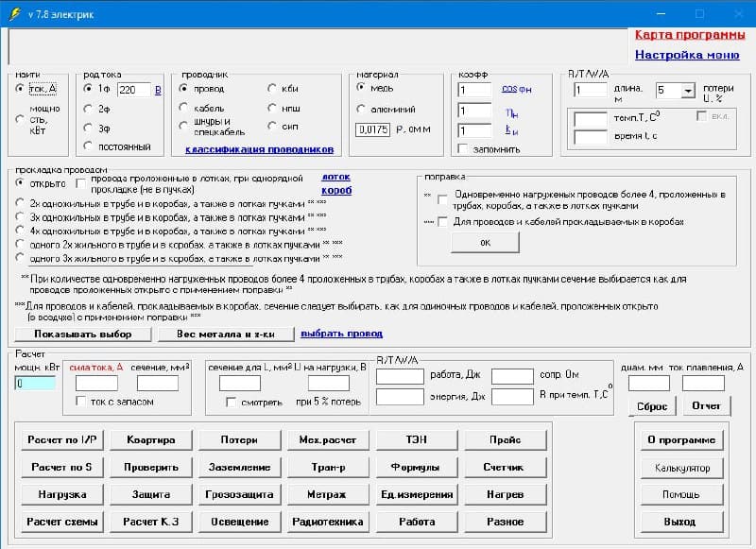Viewport: 756px width, 549px height.
Task: Open the 'Формулы' module
Action: point(417,468)
